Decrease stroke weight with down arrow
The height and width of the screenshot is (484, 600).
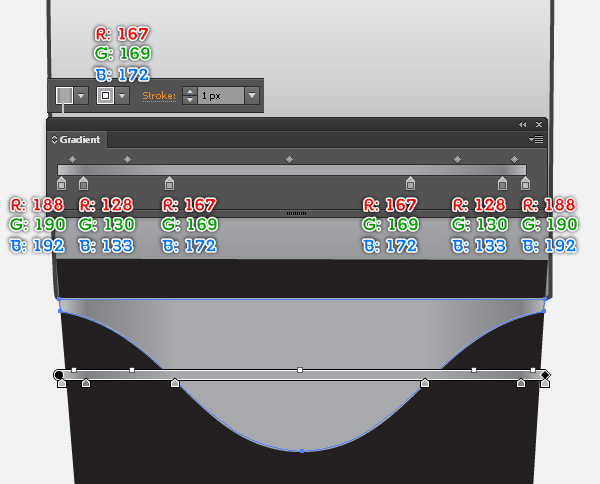pyautogui.click(x=190, y=100)
